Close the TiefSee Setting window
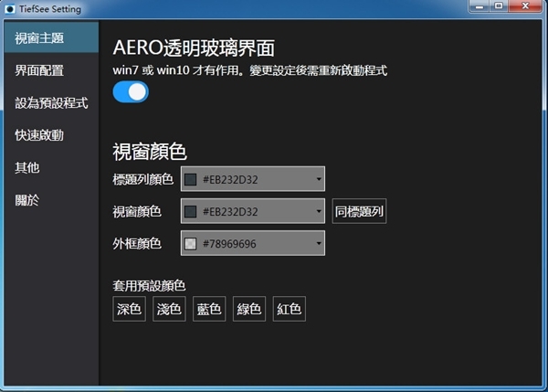548x392 pixels. click(525, 6)
